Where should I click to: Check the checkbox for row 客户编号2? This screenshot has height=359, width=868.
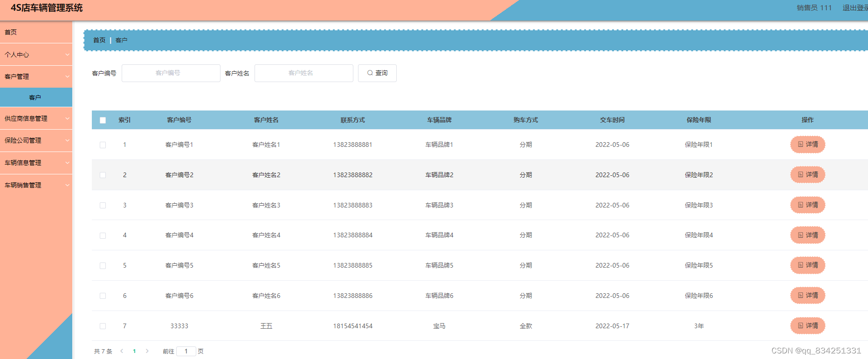pos(103,175)
